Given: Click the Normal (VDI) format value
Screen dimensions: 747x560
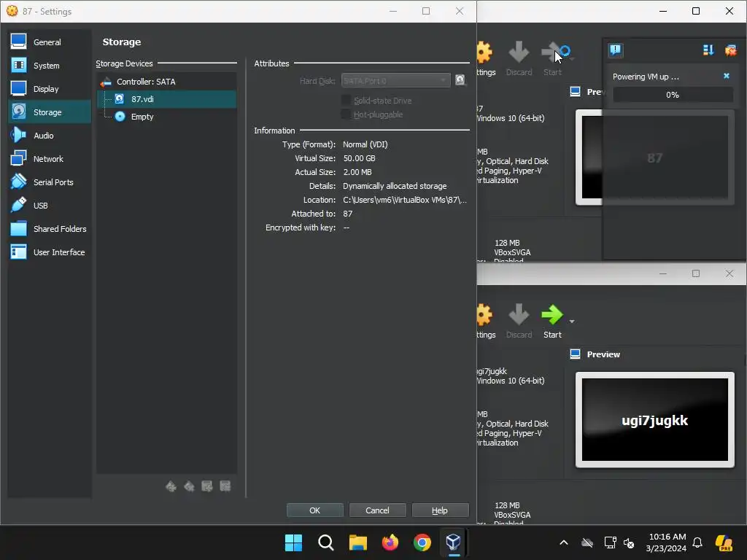Looking at the screenshot, I should coord(365,144).
